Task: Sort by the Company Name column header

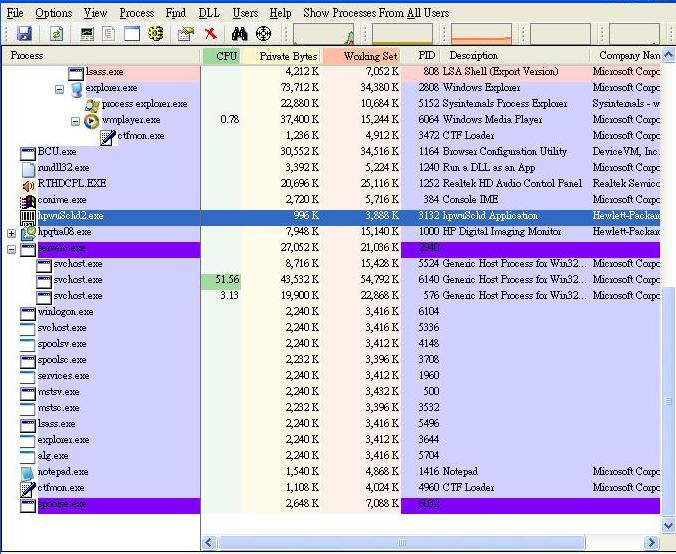Action: coord(625,56)
